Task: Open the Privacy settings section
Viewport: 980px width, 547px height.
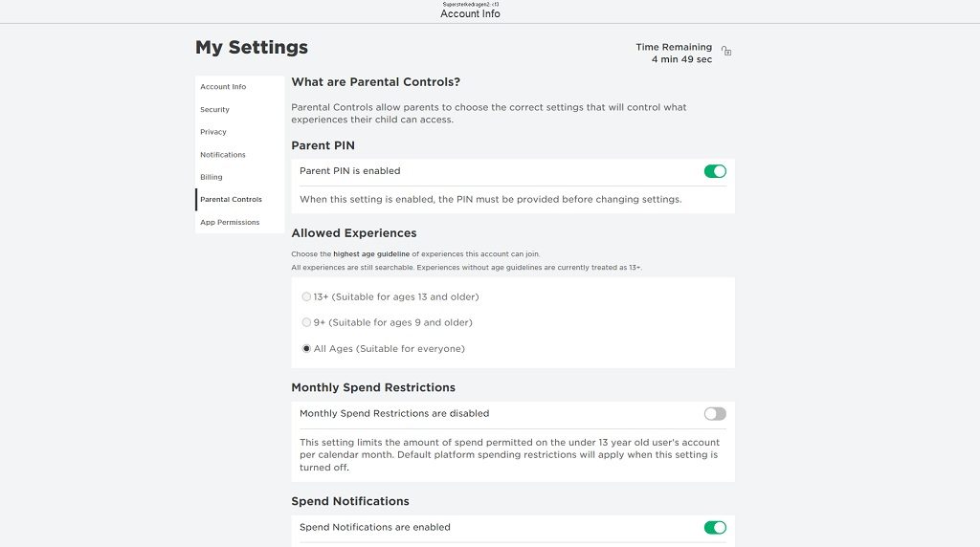Action: point(213,132)
